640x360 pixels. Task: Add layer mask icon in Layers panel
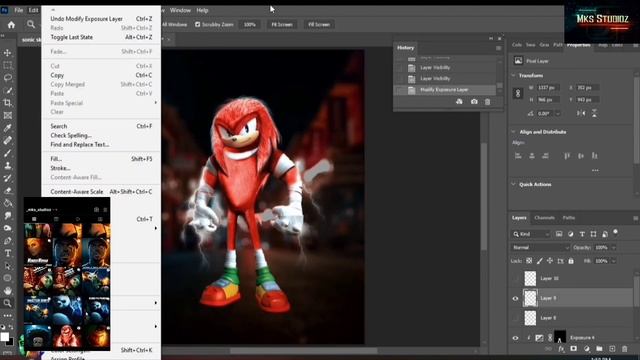tap(573, 349)
